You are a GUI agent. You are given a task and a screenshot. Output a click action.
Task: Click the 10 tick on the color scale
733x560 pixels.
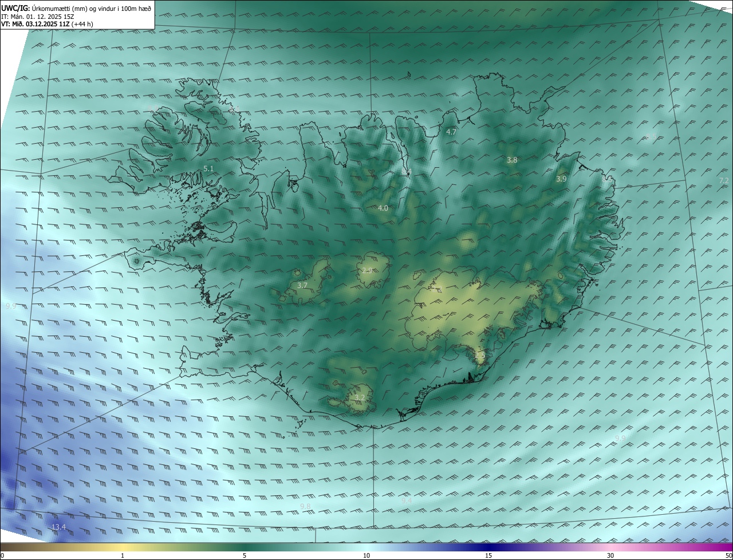click(366, 555)
